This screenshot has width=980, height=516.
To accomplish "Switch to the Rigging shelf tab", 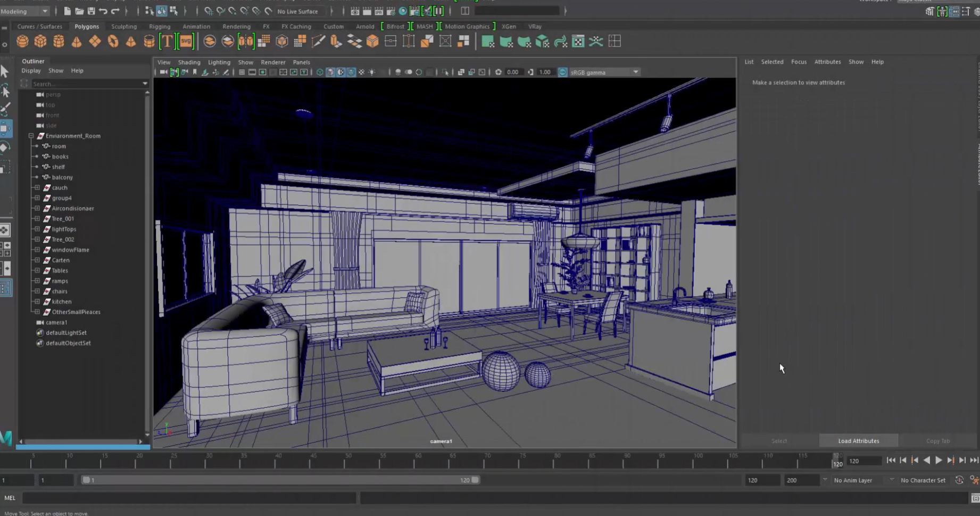I will tap(160, 27).
